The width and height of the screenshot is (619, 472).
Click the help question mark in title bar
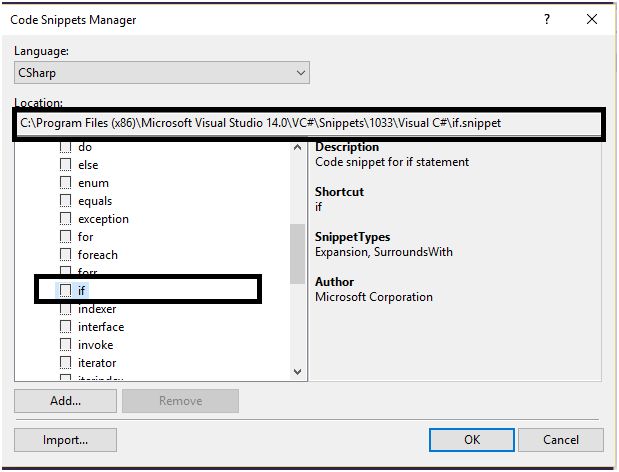[x=547, y=19]
